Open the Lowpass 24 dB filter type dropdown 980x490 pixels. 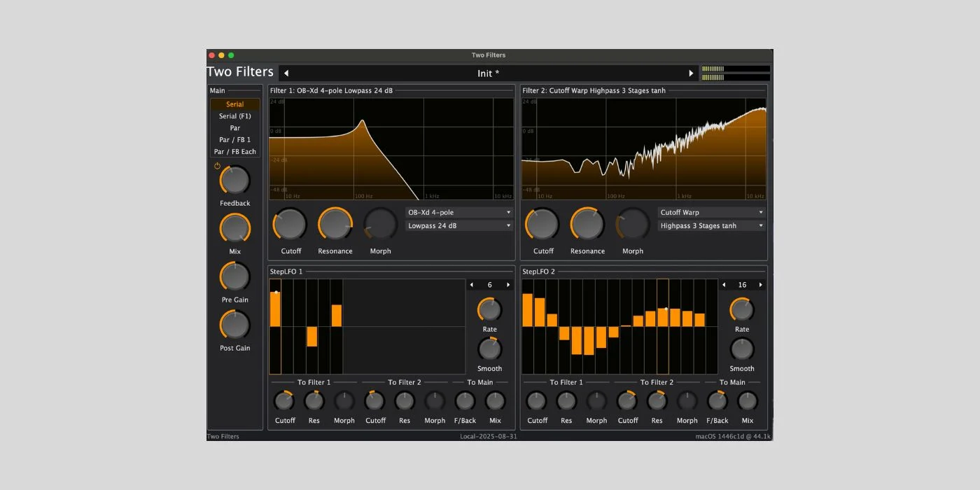459,226
